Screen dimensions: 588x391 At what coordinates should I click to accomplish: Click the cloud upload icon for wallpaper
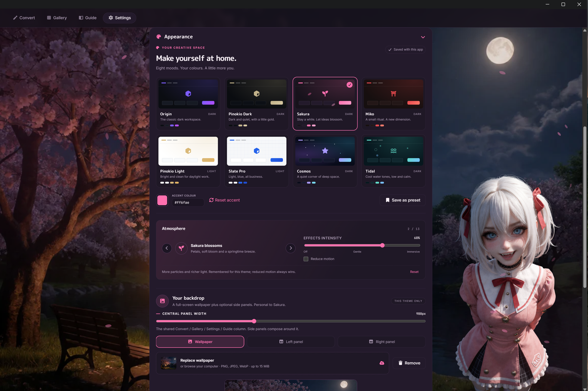pyautogui.click(x=382, y=363)
